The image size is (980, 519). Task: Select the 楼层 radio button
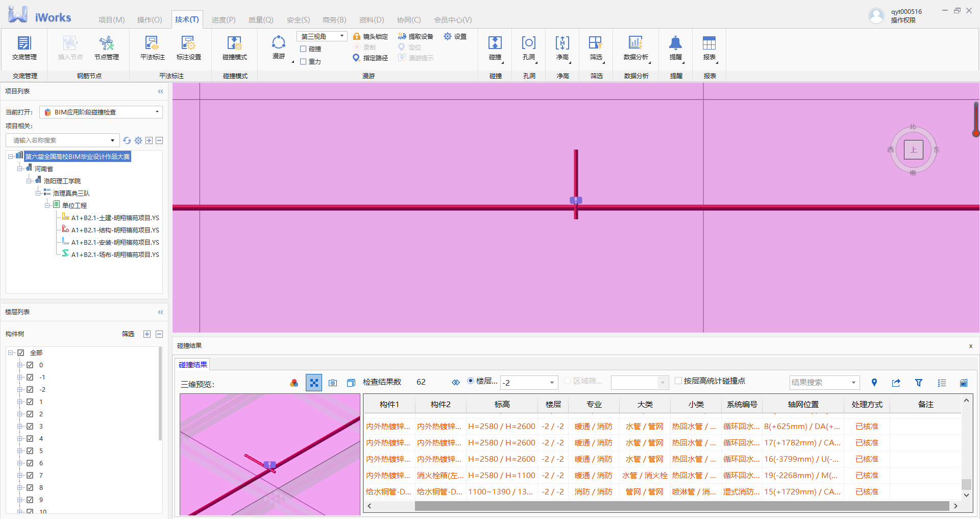471,381
